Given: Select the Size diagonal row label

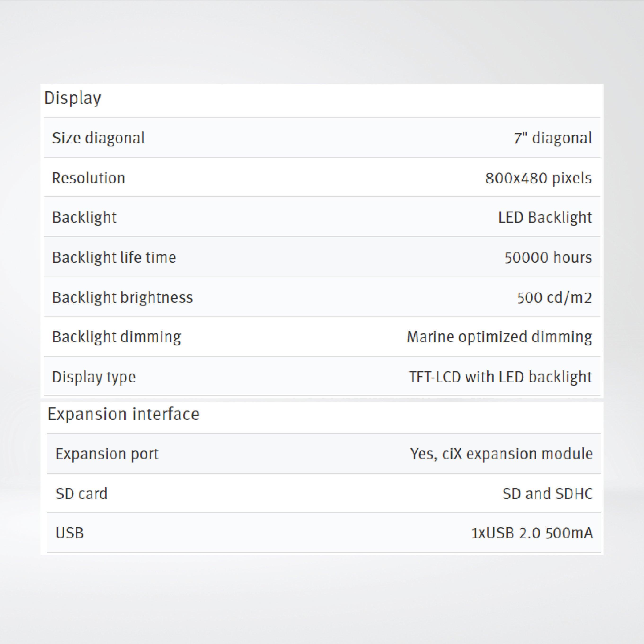Looking at the screenshot, I should coord(98,138).
